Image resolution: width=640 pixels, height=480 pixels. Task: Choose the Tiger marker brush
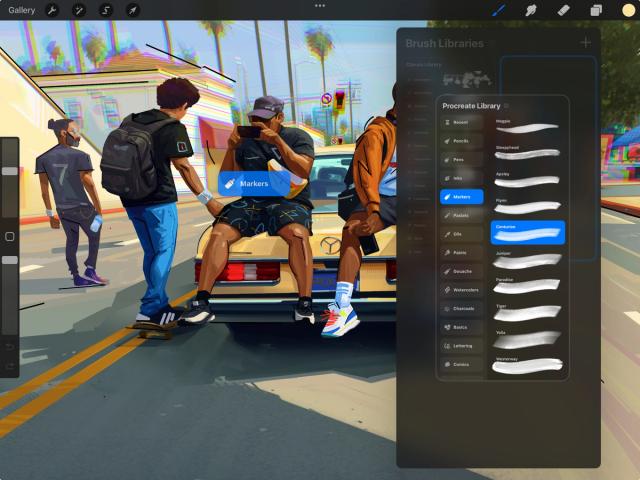528,312
